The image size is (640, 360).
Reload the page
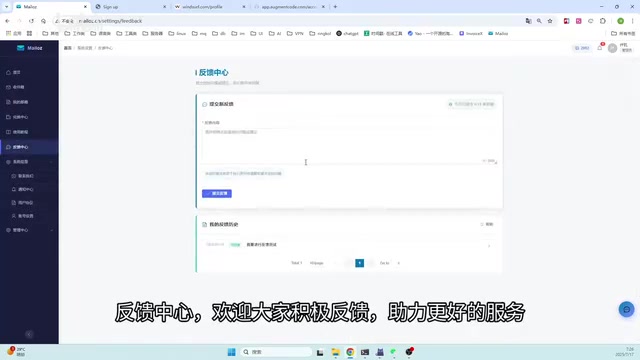pos(31,21)
